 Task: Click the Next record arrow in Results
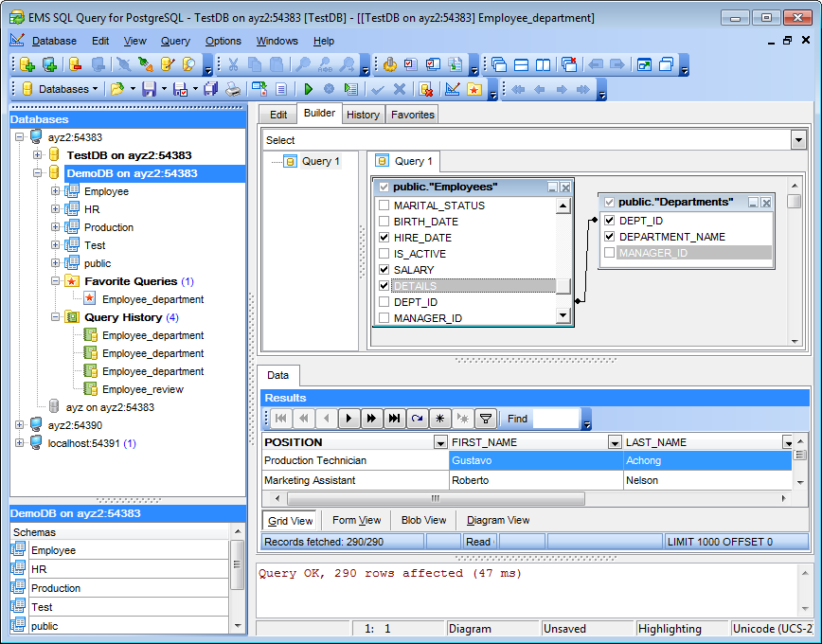click(x=348, y=419)
